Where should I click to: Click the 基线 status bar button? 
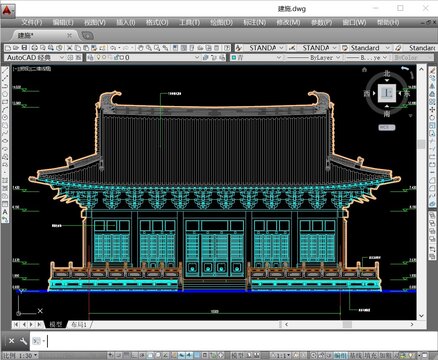[x=355, y=356]
